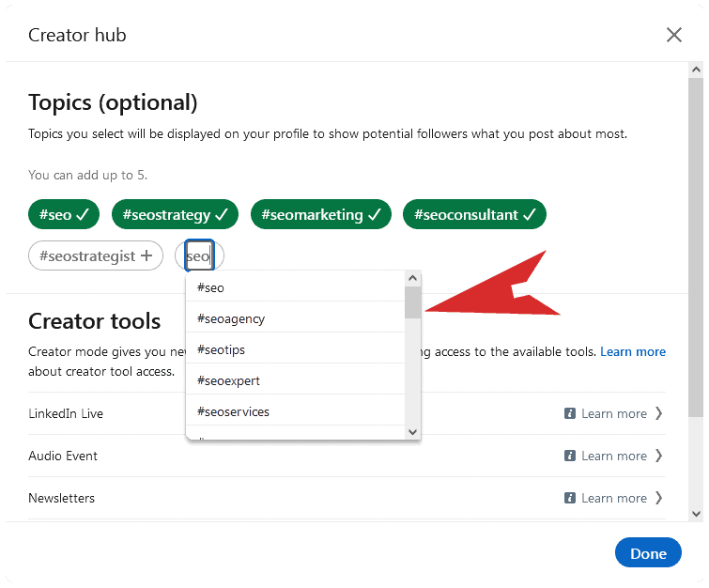Image resolution: width=709 pixels, height=588 pixels.
Task: Click the 'Audio Event' label
Action: click(x=63, y=456)
